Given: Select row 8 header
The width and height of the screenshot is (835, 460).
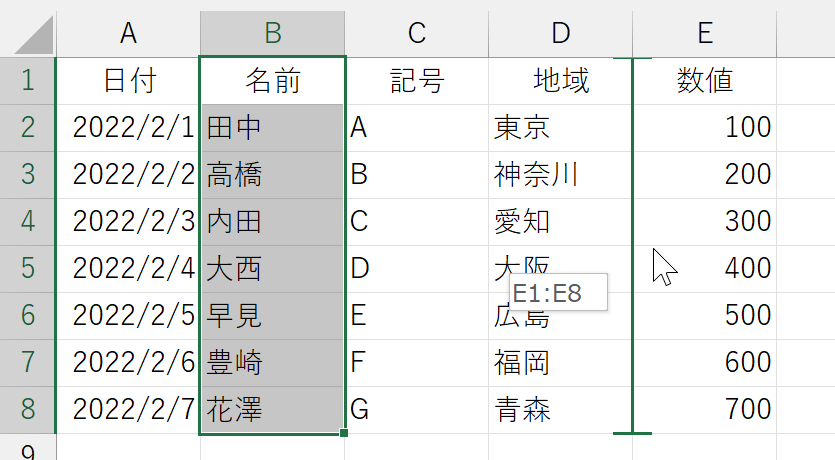Looking at the screenshot, I should click(x=28, y=410).
